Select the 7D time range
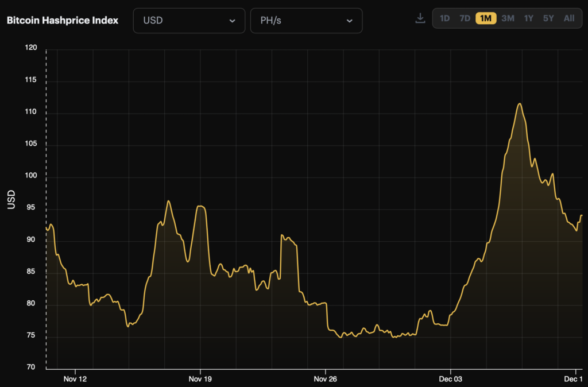The height and width of the screenshot is (387, 588). 465,18
